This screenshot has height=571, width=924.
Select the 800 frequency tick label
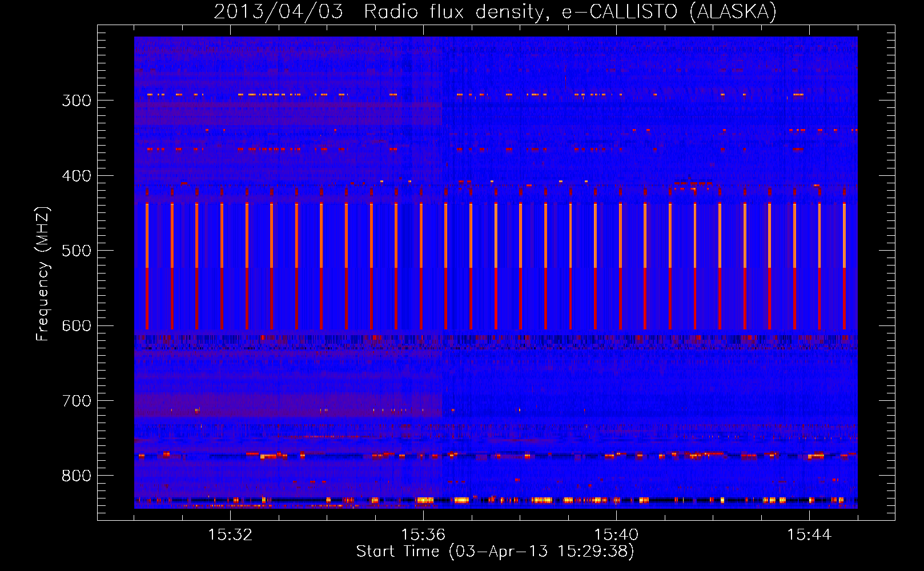(x=77, y=476)
